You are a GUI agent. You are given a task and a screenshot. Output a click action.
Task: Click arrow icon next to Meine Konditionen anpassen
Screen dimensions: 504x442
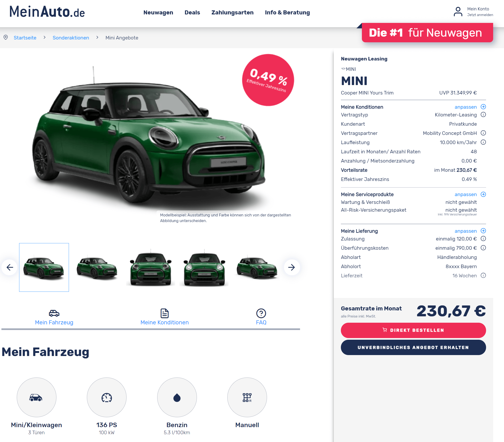(483, 107)
